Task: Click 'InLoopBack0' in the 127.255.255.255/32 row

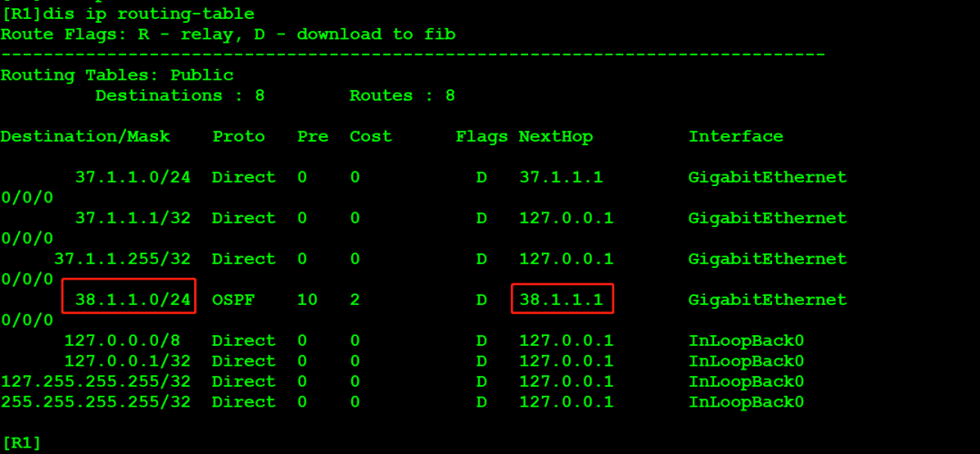Action: (746, 381)
